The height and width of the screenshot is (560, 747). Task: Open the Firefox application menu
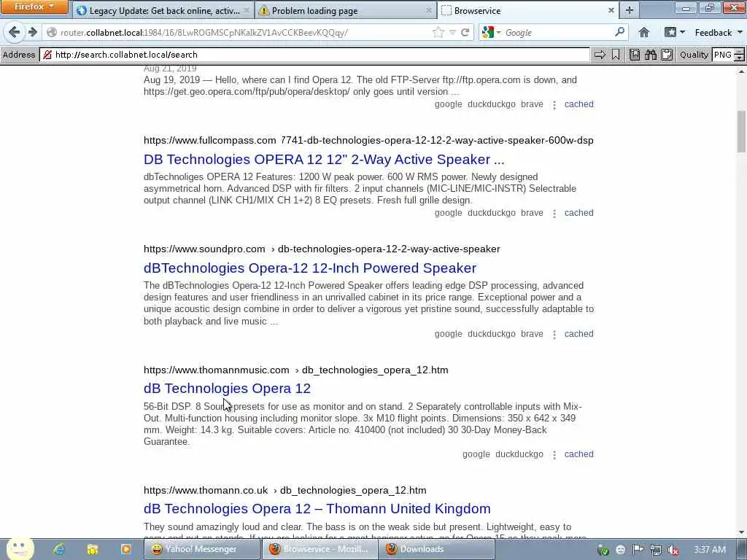pos(34,7)
